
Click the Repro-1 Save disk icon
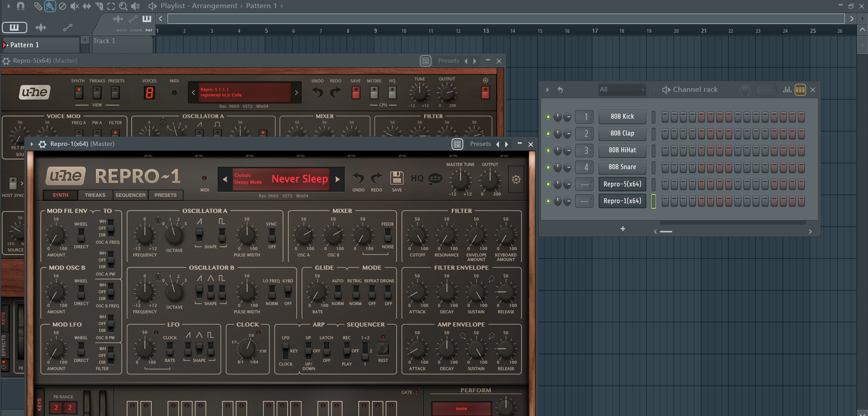(x=397, y=178)
